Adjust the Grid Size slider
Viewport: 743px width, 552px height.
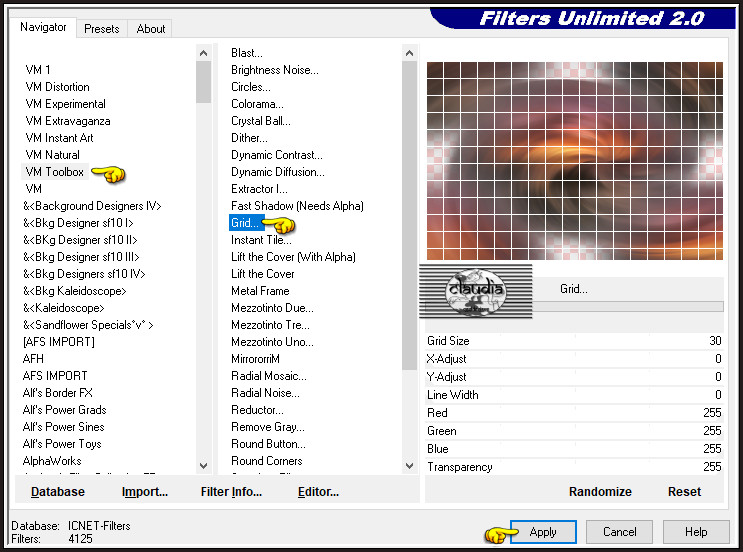[x=574, y=341]
